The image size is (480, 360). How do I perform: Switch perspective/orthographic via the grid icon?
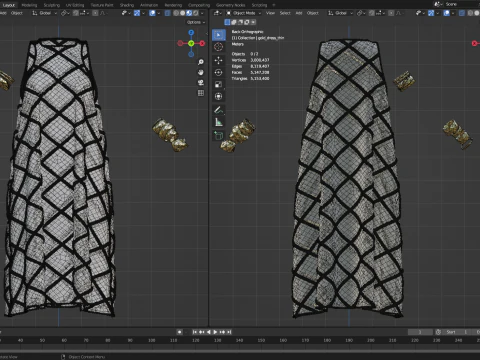[201, 93]
